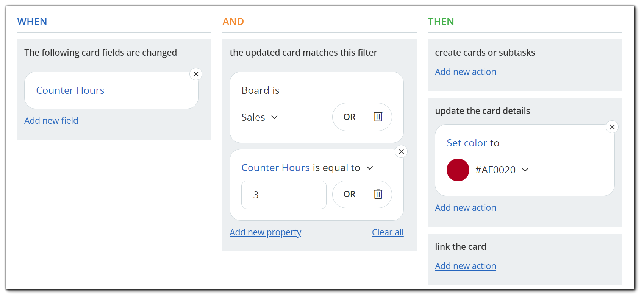Remove the Counter Hours changed field
This screenshot has height=299, width=644.
196,74
